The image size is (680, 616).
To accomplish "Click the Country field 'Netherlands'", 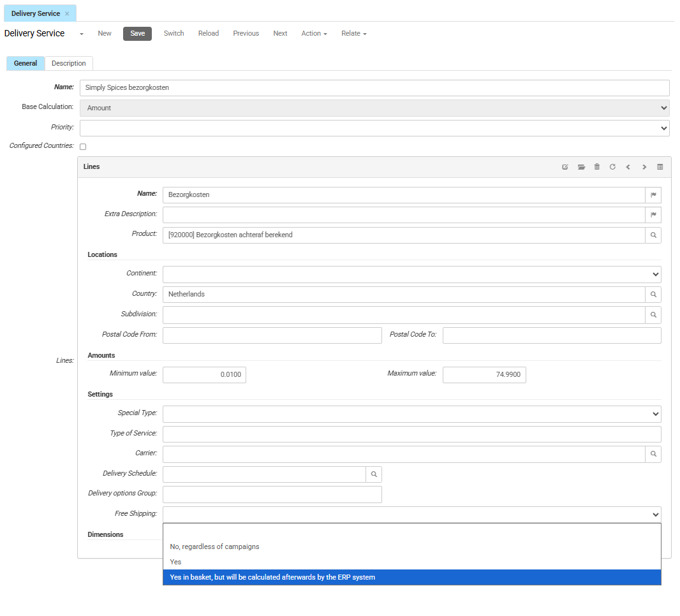I will (404, 295).
